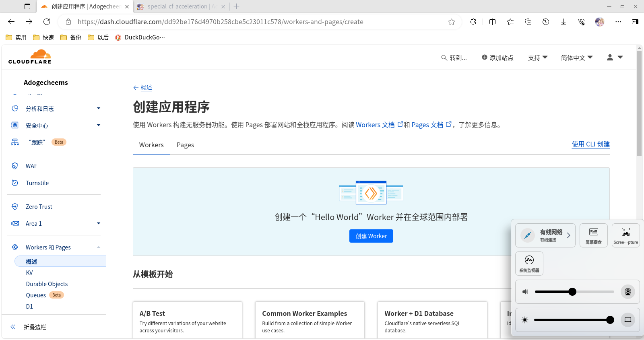
Task: Click the Turnstile icon in the sidebar
Action: 15,183
